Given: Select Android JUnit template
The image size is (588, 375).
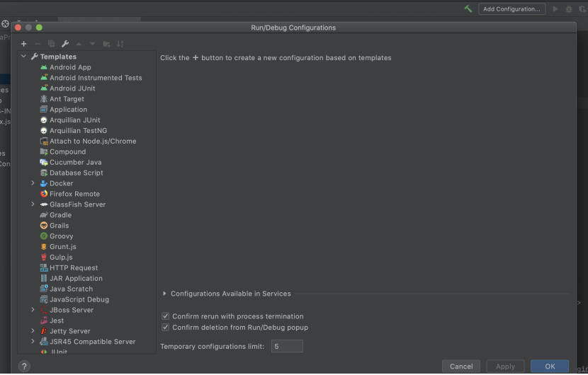Looking at the screenshot, I should point(72,88).
